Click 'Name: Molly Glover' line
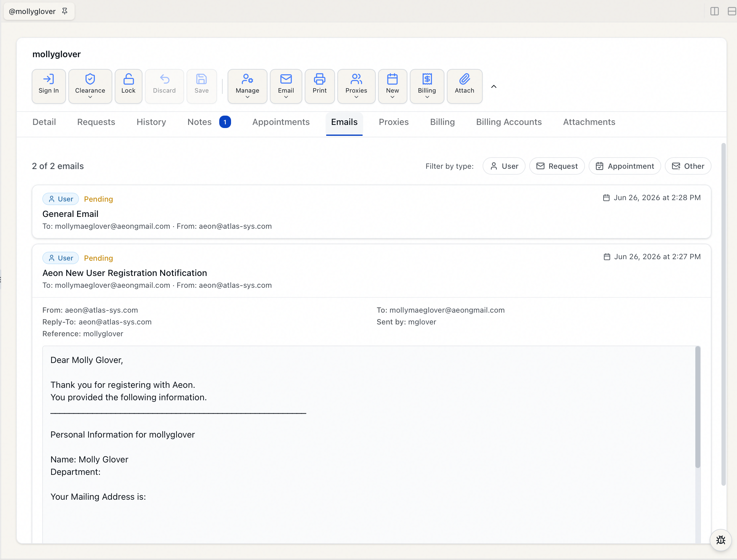The image size is (737, 560). [x=89, y=459]
